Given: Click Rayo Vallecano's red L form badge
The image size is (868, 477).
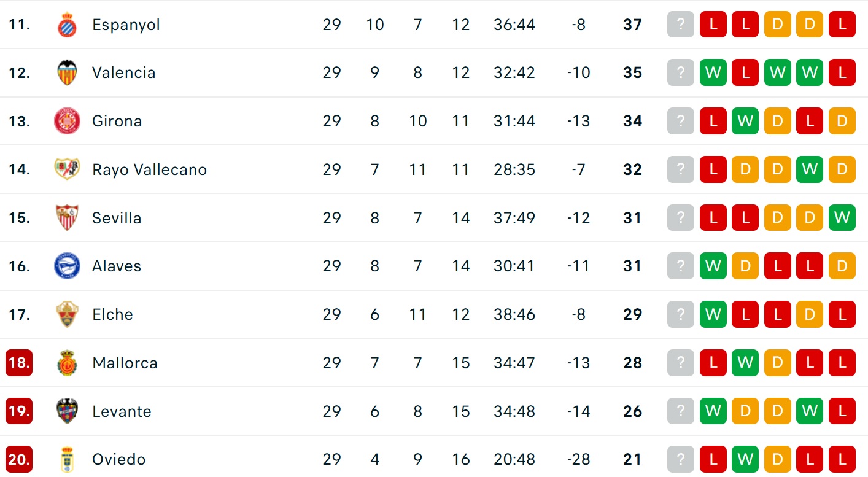Looking at the screenshot, I should 713,169.
